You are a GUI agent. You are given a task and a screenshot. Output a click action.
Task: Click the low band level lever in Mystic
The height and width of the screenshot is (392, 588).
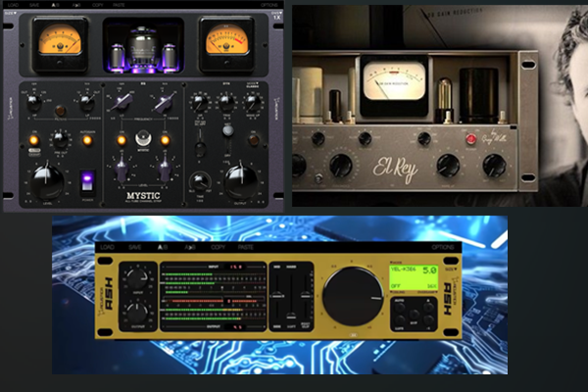pos(122,168)
